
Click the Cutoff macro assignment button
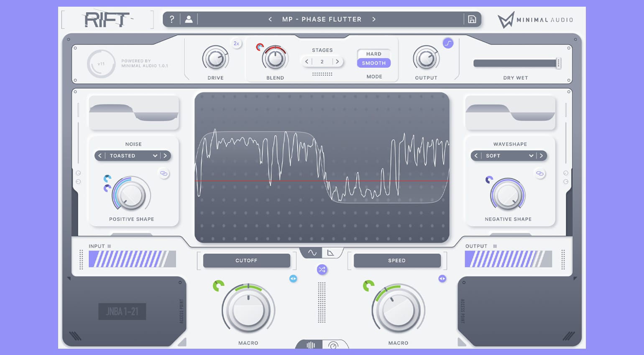click(246, 261)
